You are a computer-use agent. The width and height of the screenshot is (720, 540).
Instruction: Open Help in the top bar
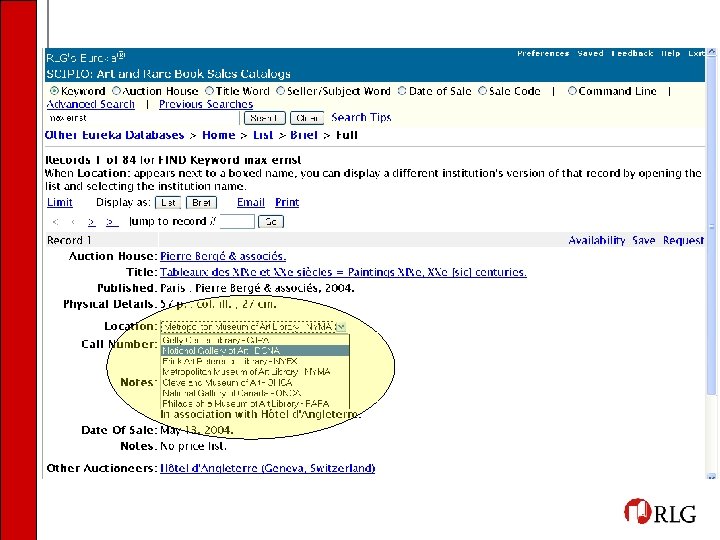(x=671, y=53)
